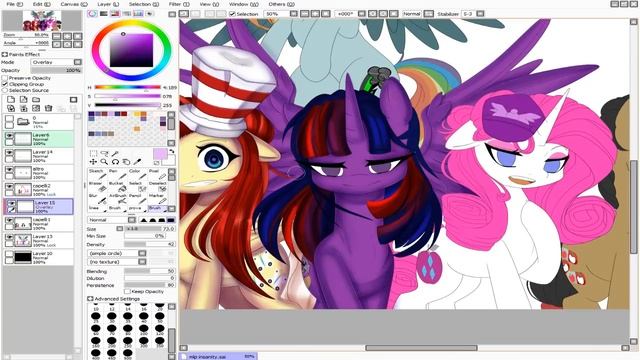Open the Window menu

click(244, 4)
